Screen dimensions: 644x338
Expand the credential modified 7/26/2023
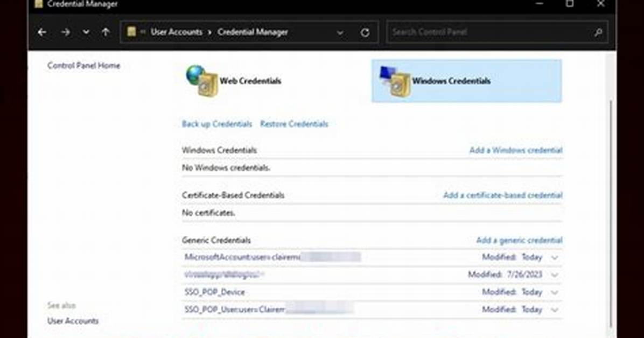(555, 275)
